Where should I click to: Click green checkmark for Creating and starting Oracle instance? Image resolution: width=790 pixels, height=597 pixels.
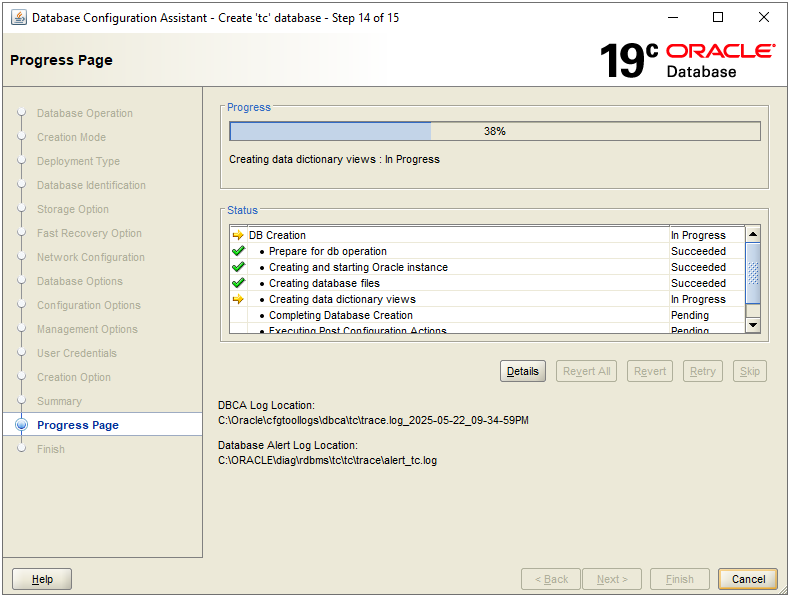pos(238,267)
